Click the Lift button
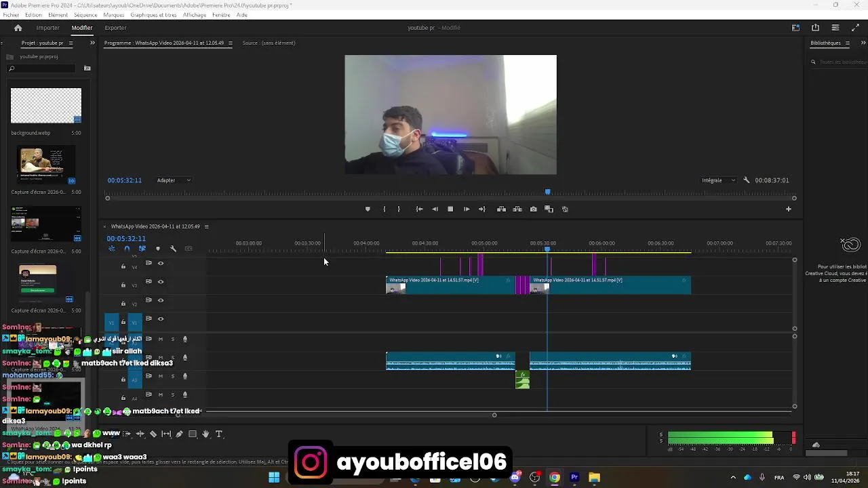 pyautogui.click(x=501, y=209)
